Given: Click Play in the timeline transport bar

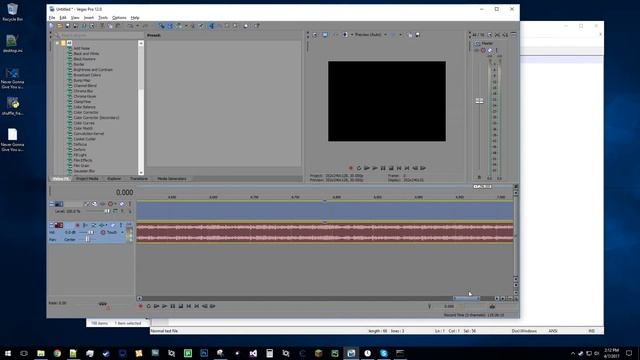Looking at the screenshot, I should point(164,306).
